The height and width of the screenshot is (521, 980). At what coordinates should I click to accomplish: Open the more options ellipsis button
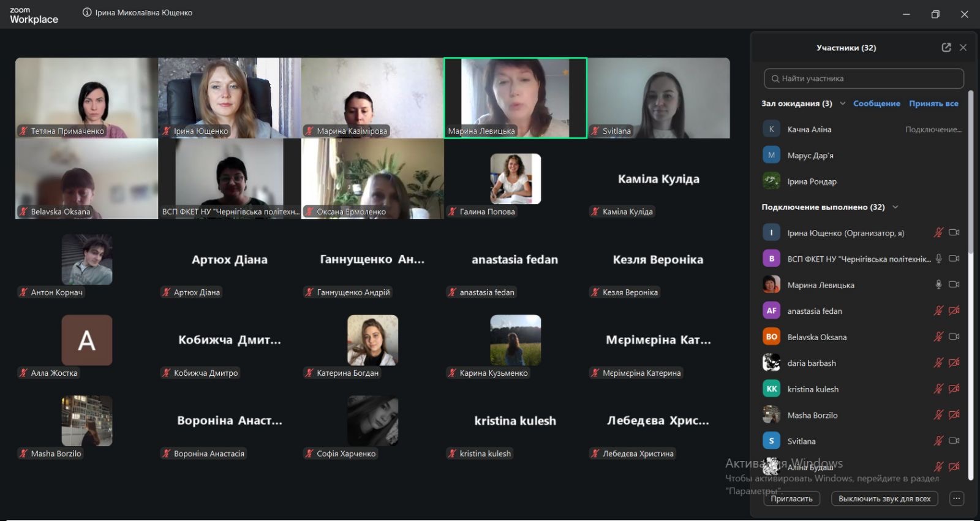coord(956,498)
